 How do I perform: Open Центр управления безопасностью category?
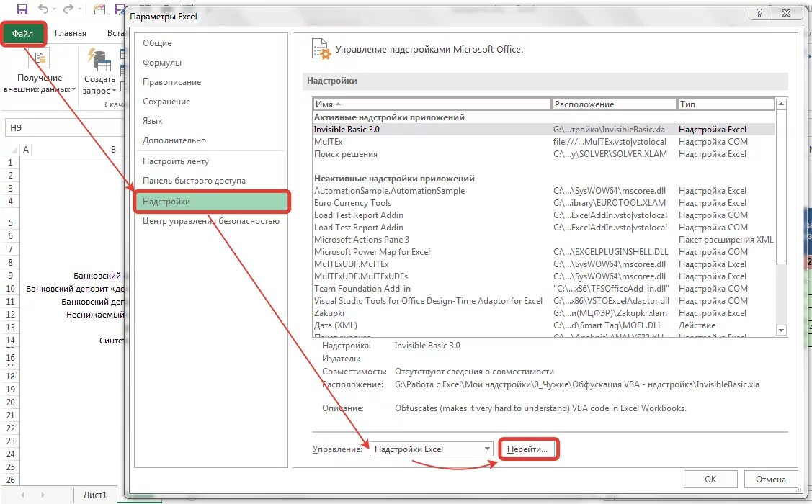coord(211,221)
